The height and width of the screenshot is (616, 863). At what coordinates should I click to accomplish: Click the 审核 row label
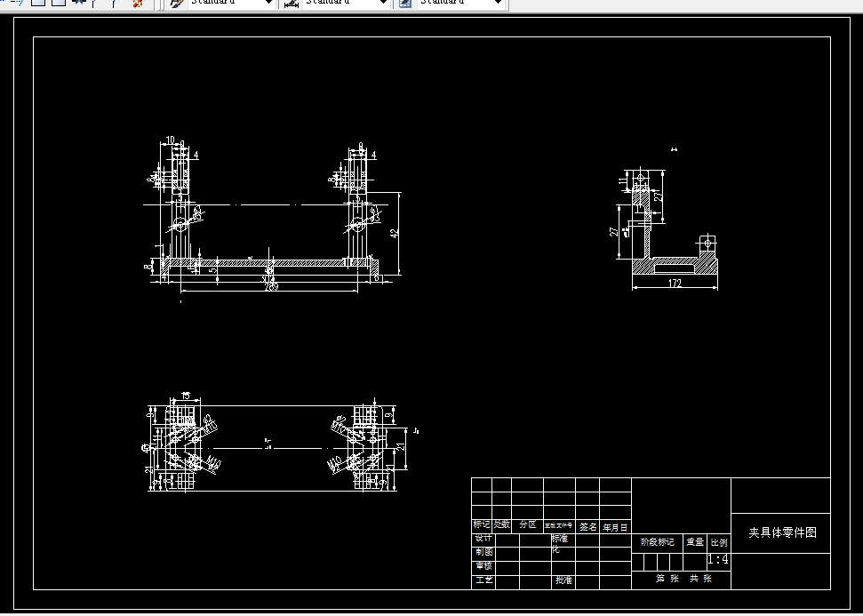coord(484,566)
